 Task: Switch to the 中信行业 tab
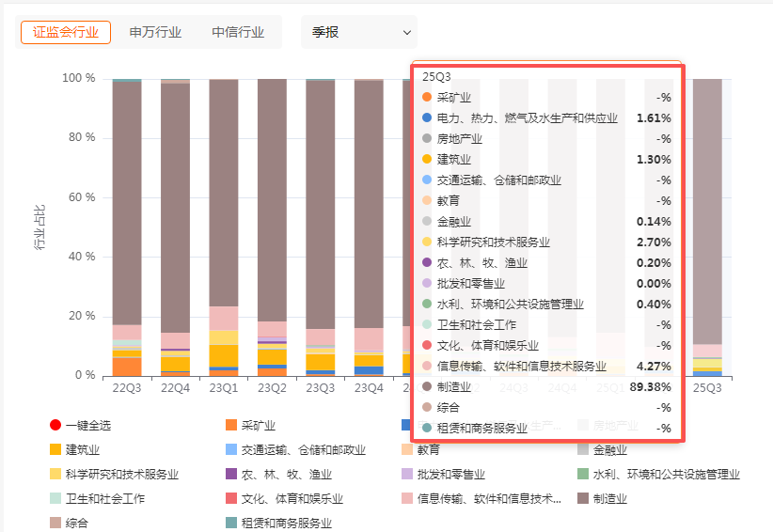coord(238,33)
